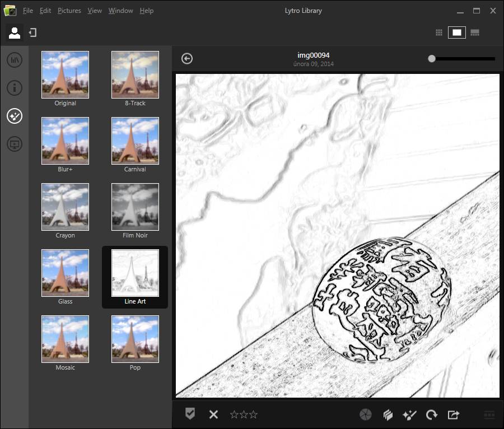The height and width of the screenshot is (429, 504).
Task: Click the perspective shift layers icon
Action: coord(388,414)
